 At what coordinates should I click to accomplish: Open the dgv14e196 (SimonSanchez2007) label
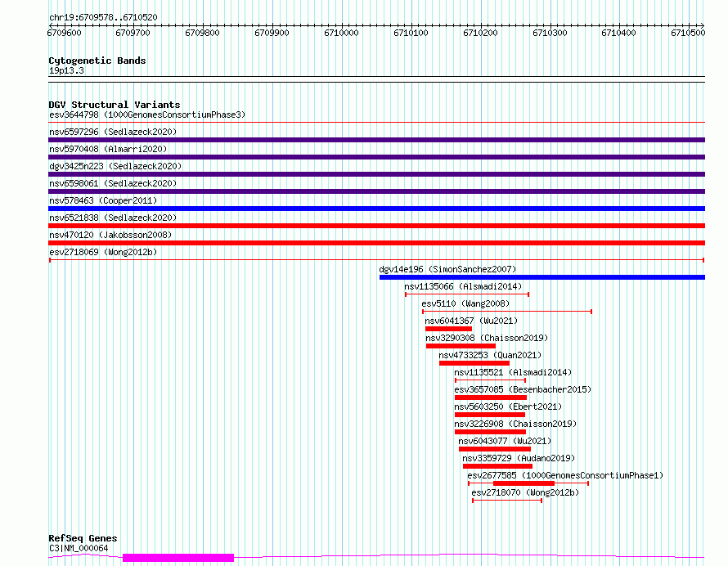pos(447,269)
